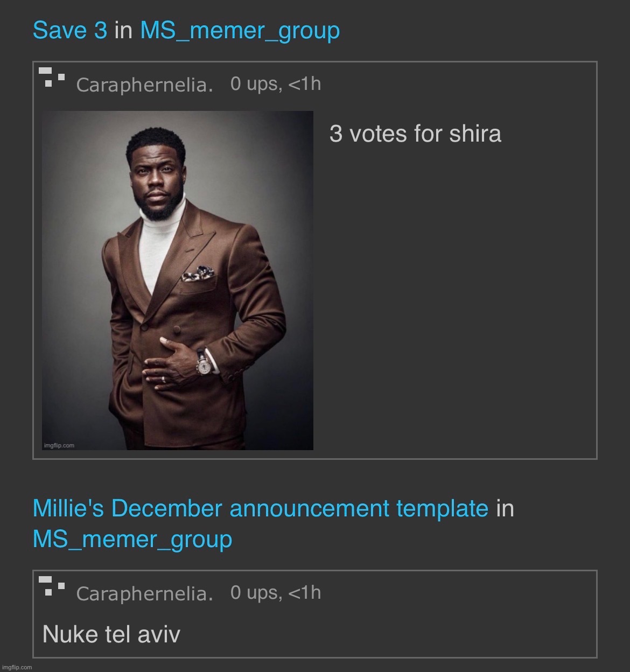Open the photo of man in brown suit
The image size is (630, 672).
tap(178, 280)
